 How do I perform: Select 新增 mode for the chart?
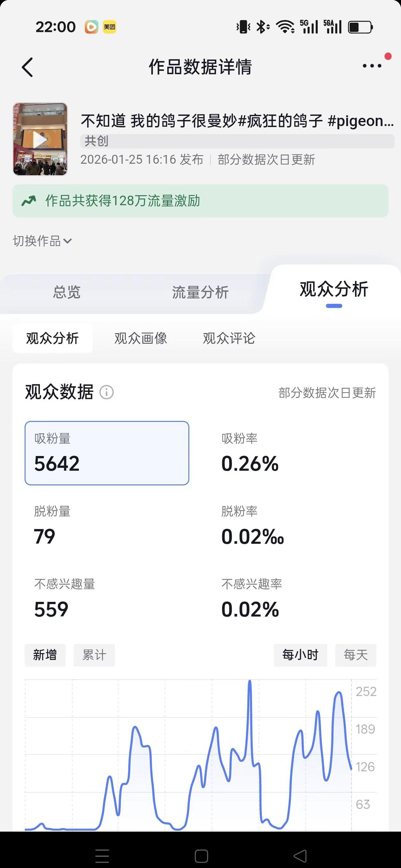[45, 655]
